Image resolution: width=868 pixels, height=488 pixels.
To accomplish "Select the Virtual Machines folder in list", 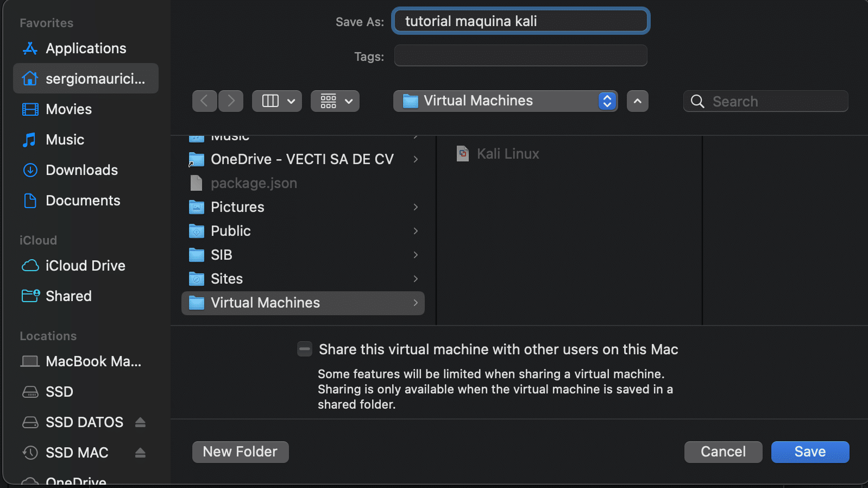I will 265,303.
